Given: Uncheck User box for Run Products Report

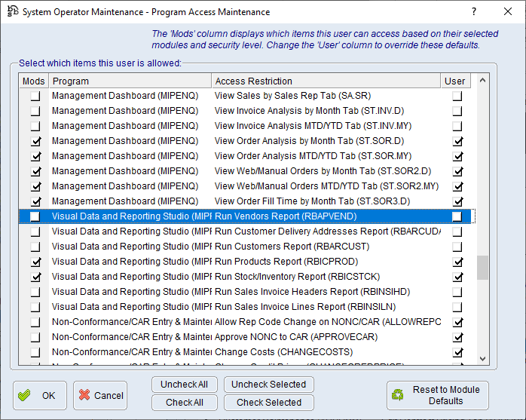Looking at the screenshot, I should tap(456, 262).
